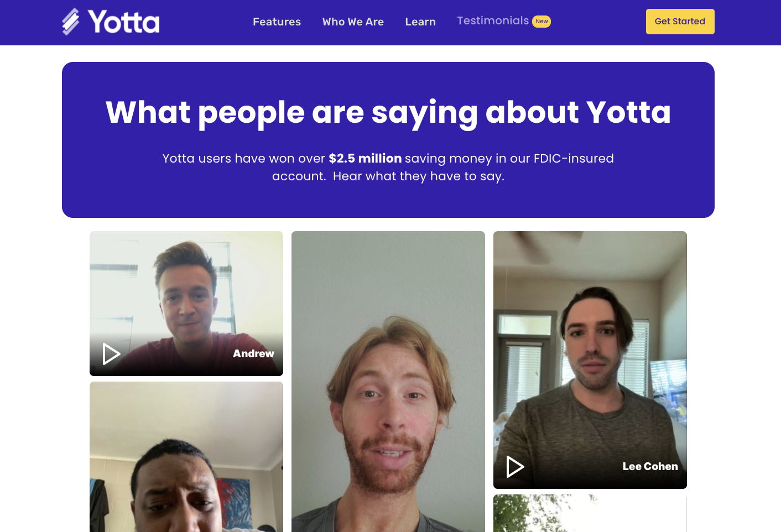Open Andrew's video thumbnail
The image size is (781, 532).
(186, 304)
